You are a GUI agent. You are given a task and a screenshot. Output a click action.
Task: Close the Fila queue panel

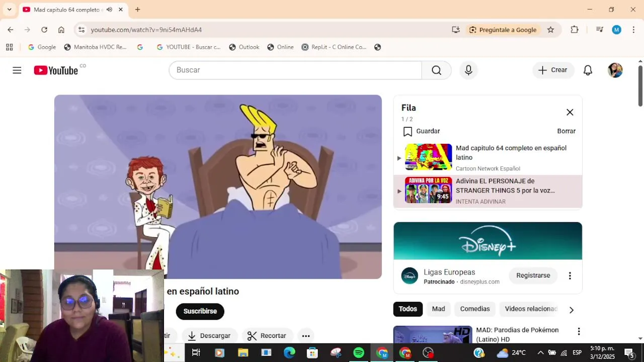coord(570,113)
